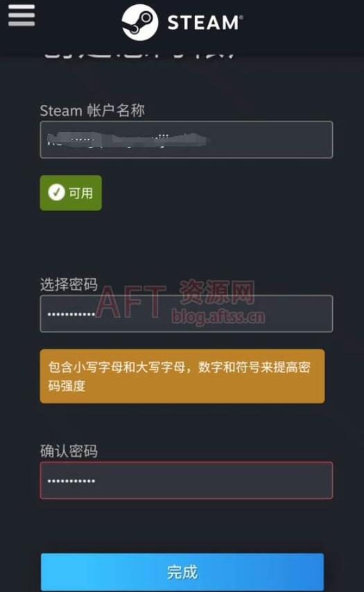The height and width of the screenshot is (592, 364).
Task: Click the 完成 button
Action: (182, 572)
